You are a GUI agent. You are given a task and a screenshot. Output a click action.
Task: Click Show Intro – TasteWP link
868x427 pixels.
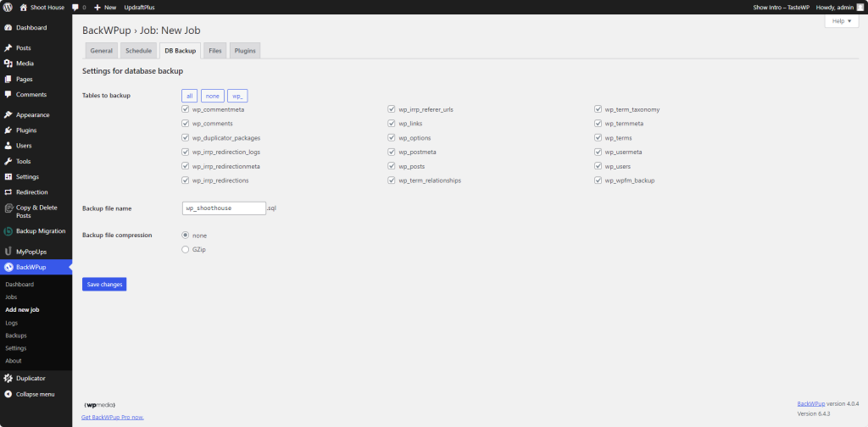click(781, 7)
